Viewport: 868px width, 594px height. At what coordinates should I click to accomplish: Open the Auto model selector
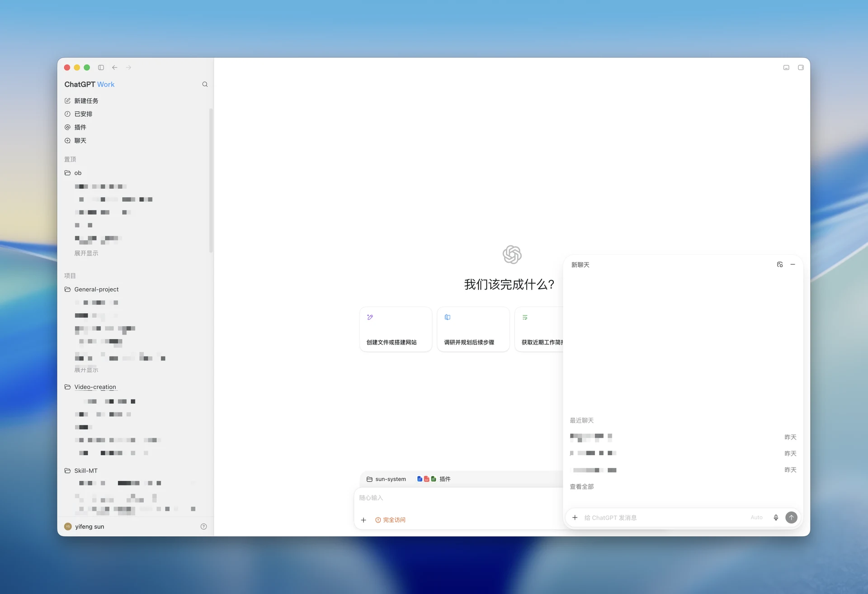[756, 518]
